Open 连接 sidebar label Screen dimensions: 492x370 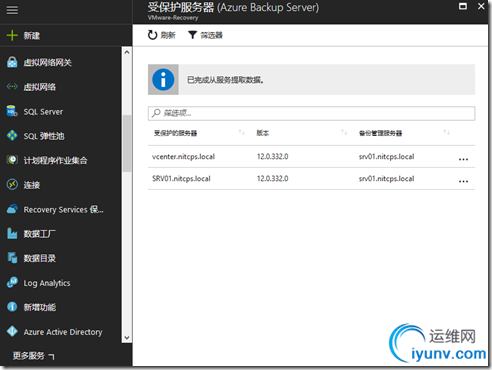pyautogui.click(x=32, y=185)
